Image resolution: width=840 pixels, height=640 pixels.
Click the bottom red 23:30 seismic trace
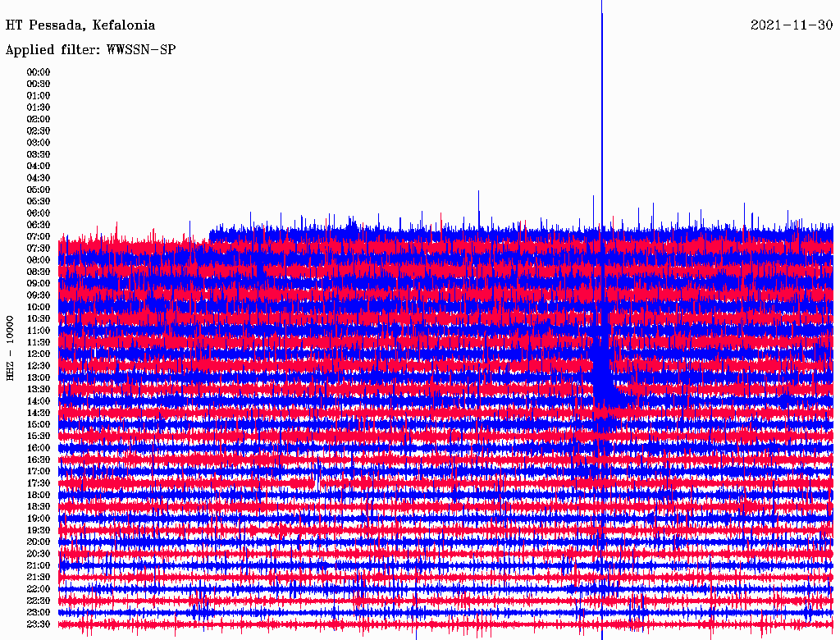click(x=445, y=625)
